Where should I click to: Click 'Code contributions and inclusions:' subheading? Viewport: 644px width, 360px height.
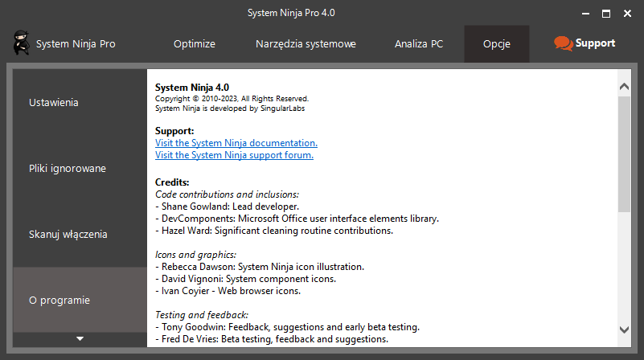point(227,194)
